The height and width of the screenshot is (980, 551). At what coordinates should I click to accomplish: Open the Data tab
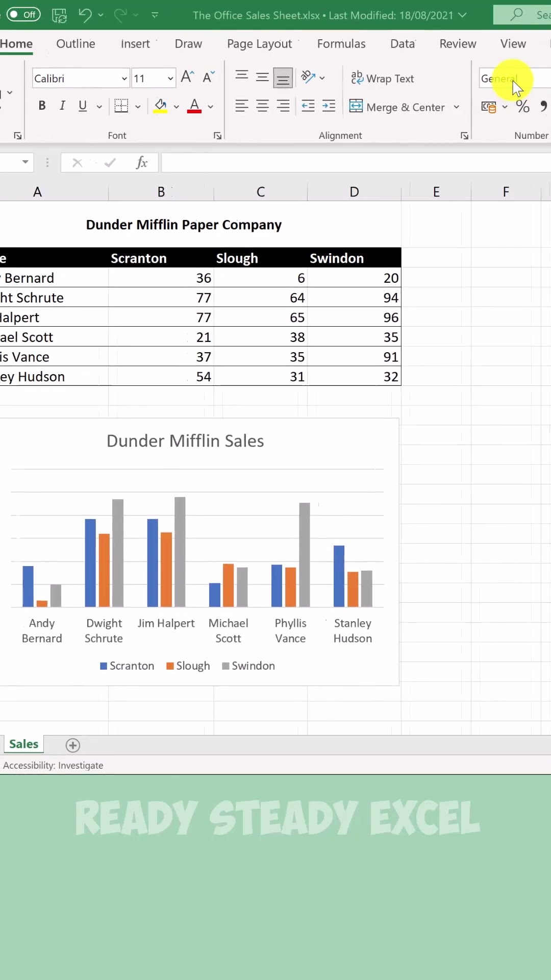(403, 44)
